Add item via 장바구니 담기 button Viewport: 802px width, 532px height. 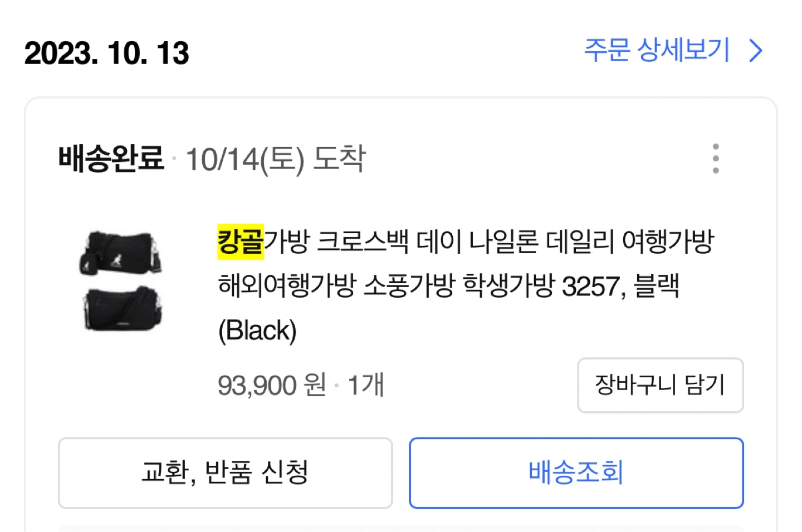661,385
